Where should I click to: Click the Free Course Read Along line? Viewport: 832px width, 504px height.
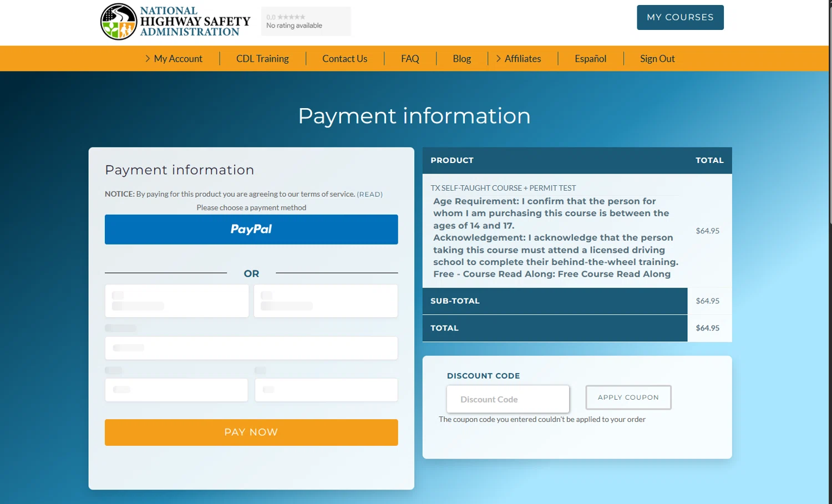tap(552, 274)
